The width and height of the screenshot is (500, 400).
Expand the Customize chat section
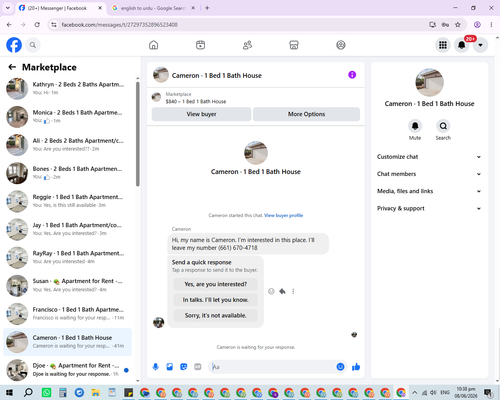[x=429, y=157]
